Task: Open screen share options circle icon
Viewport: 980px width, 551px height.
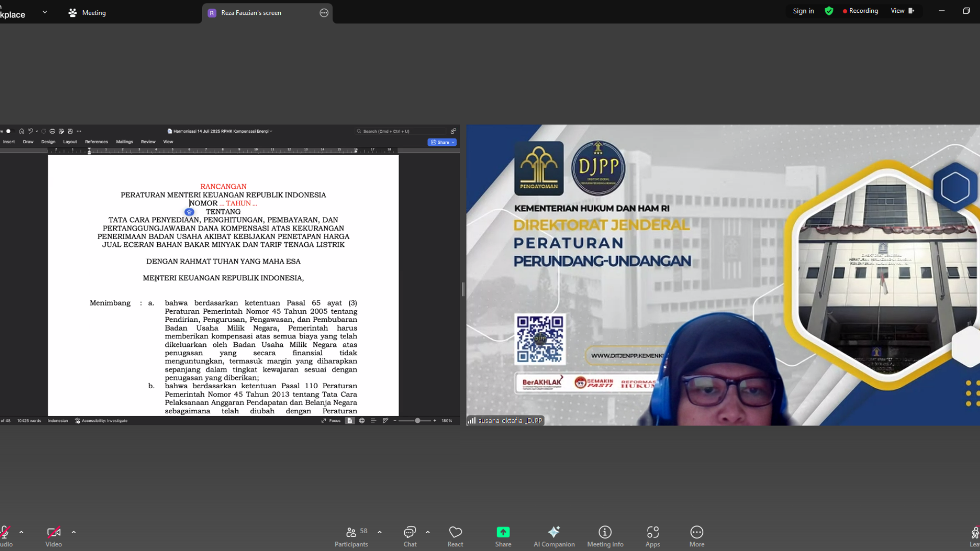Action: (324, 13)
